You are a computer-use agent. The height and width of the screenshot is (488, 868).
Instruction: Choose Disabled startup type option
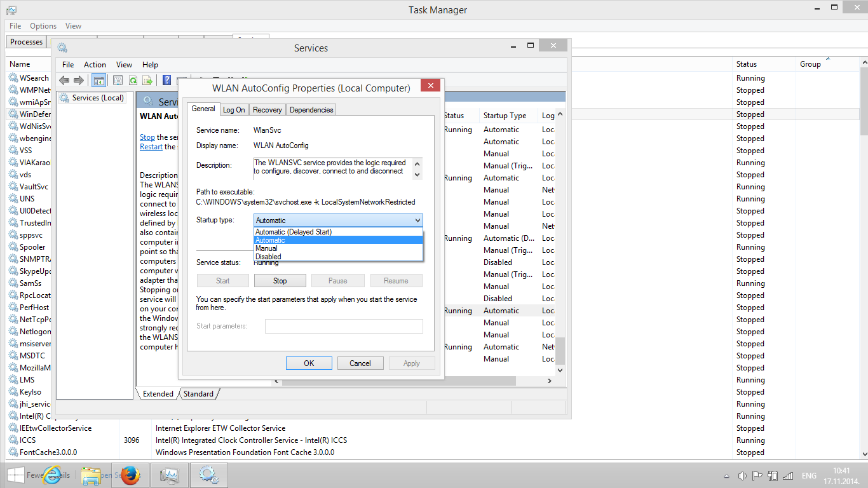(x=338, y=257)
